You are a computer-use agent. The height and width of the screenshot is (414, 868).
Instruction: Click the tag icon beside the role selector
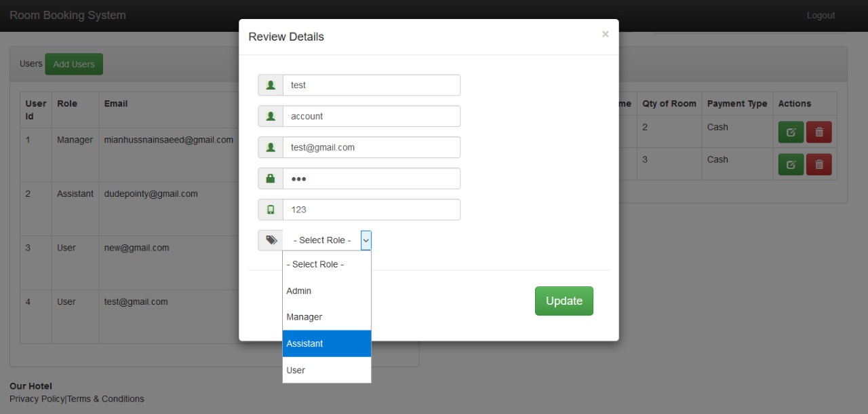tap(271, 240)
